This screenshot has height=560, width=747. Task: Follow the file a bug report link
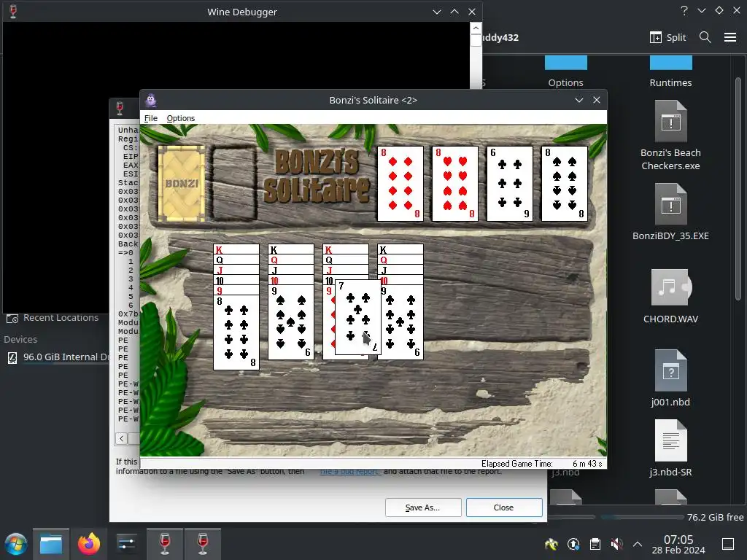click(351, 472)
